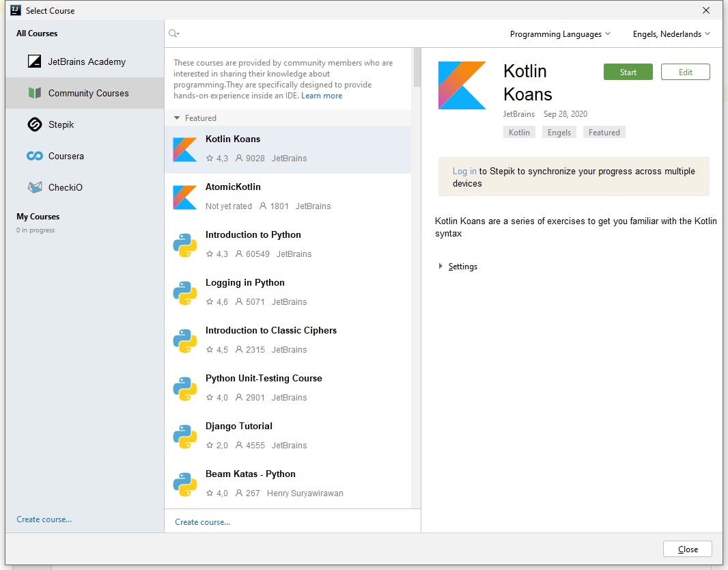Click the AtomicKotlin course icon
The image size is (728, 570).
tap(184, 196)
